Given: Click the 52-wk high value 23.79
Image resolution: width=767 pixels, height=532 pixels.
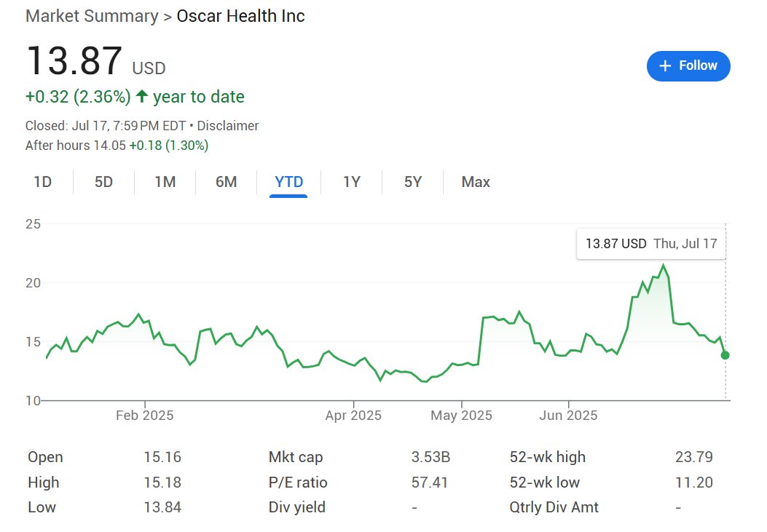Looking at the screenshot, I should [694, 457].
